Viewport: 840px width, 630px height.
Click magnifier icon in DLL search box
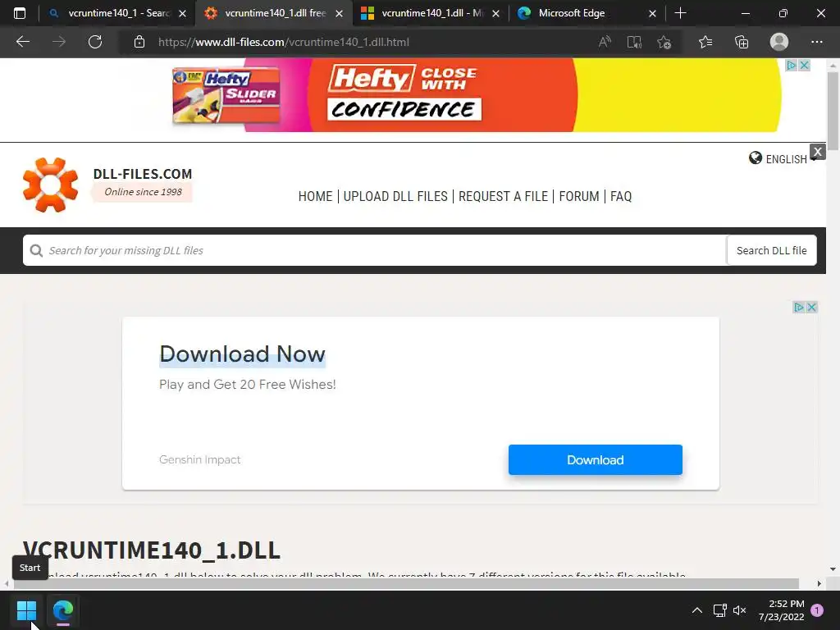36,250
